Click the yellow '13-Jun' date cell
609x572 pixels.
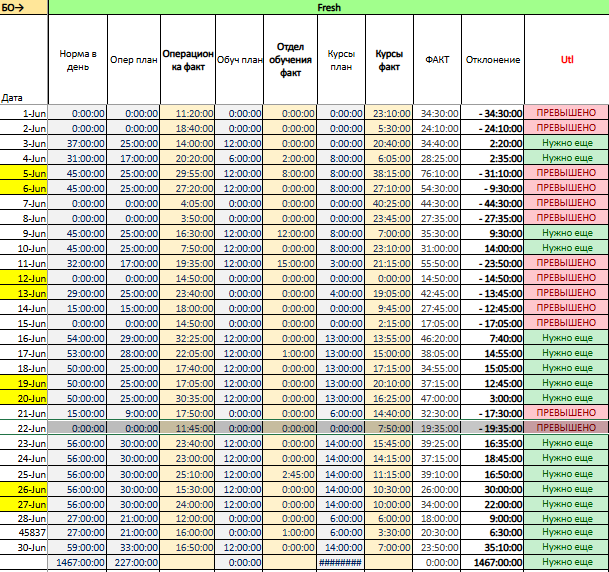click(x=24, y=293)
